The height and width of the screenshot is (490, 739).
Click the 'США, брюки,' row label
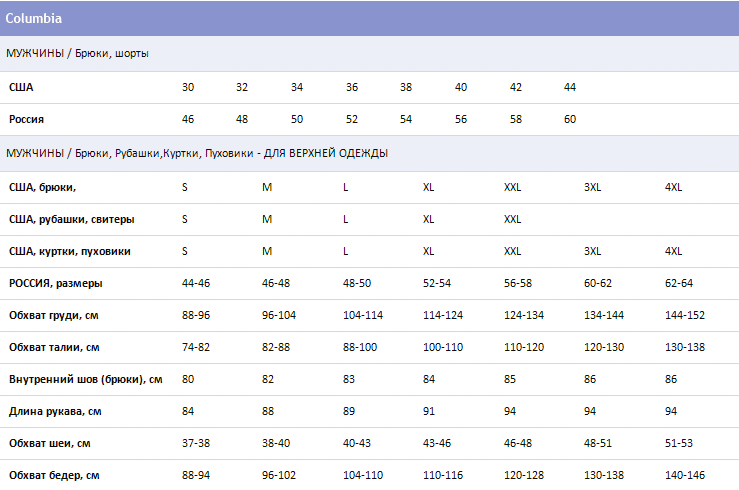point(42,188)
